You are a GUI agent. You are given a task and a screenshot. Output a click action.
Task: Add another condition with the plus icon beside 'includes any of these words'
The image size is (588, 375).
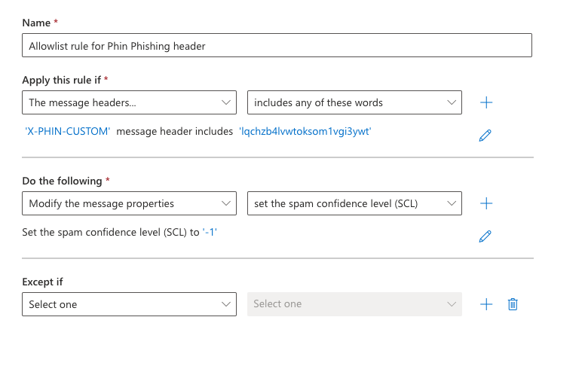[486, 102]
